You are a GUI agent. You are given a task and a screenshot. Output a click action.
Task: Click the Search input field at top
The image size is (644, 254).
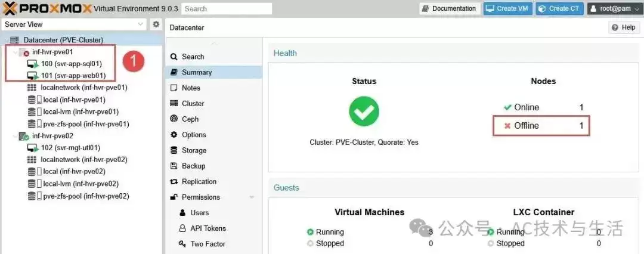[227, 8]
